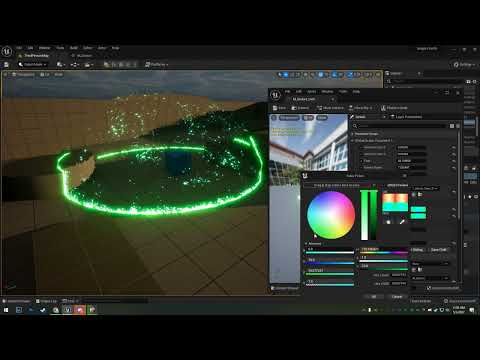Click the Play button in main toolbar
Image resolution: width=480 pixels, height=360 pixels.
tap(106, 65)
